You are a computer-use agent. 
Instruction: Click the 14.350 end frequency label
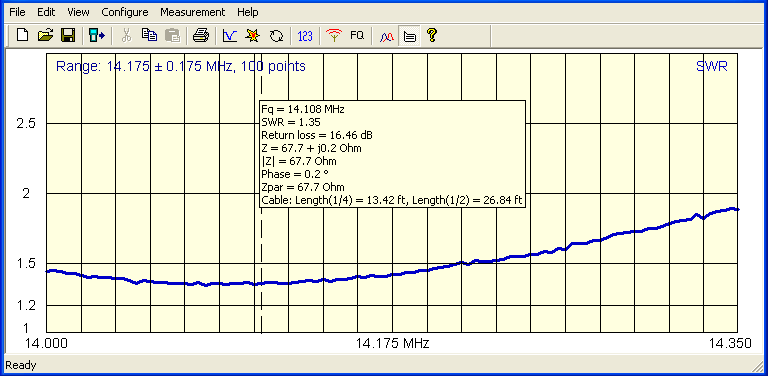coord(730,343)
